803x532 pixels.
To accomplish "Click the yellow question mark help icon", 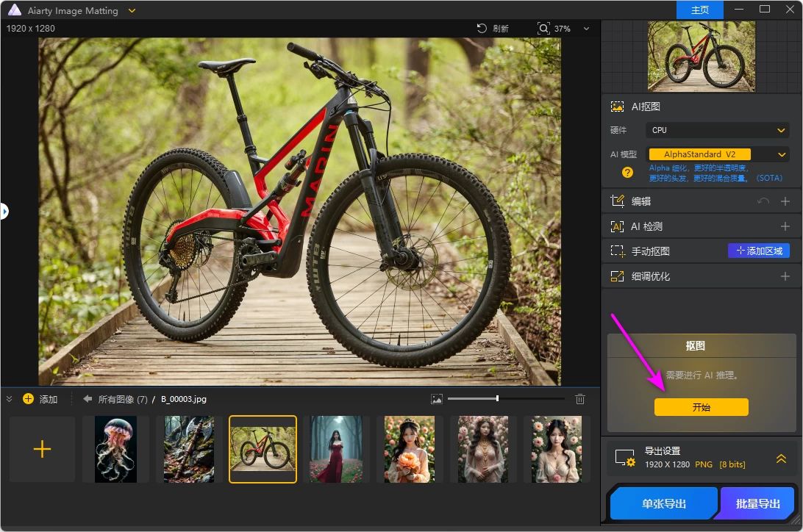I will (627, 173).
